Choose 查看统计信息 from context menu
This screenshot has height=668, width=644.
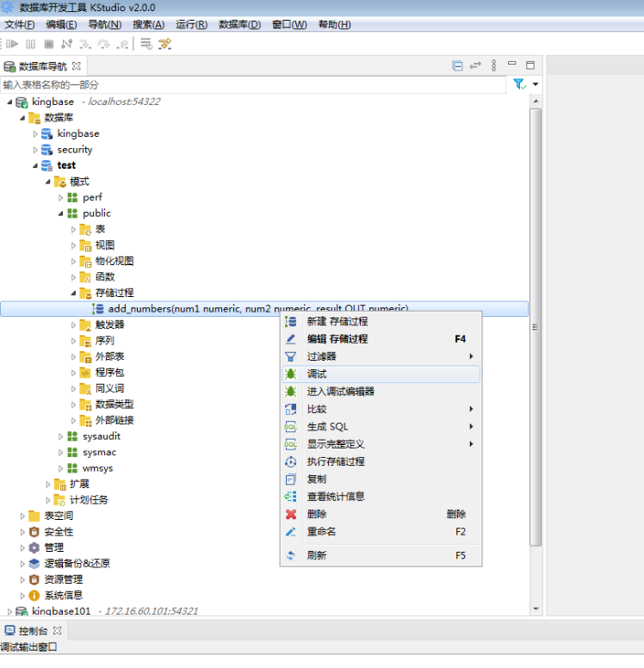click(x=381, y=497)
